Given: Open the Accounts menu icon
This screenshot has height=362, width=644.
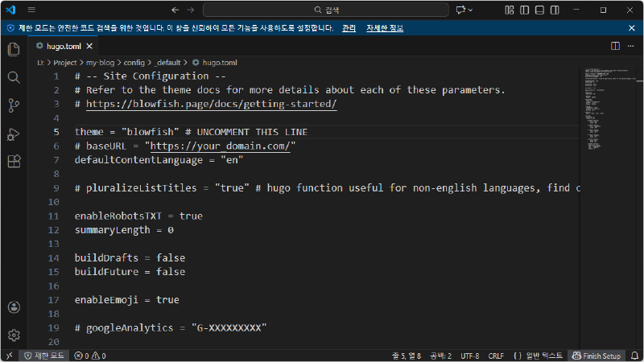Looking at the screenshot, I should point(13,307).
